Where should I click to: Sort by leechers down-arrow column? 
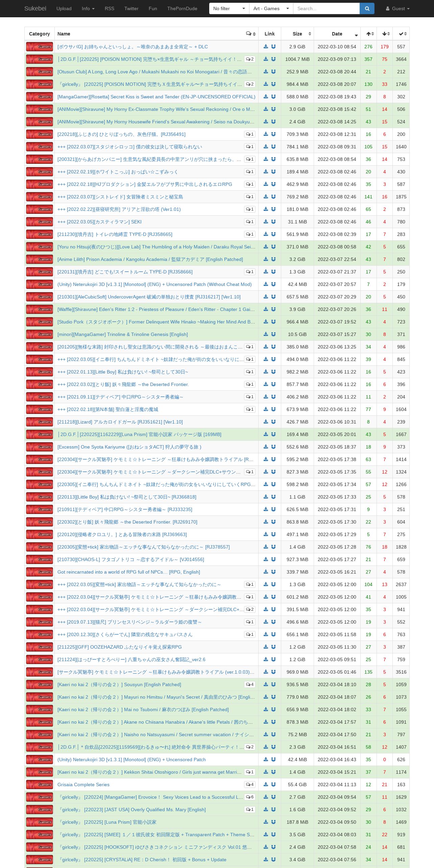385,34
